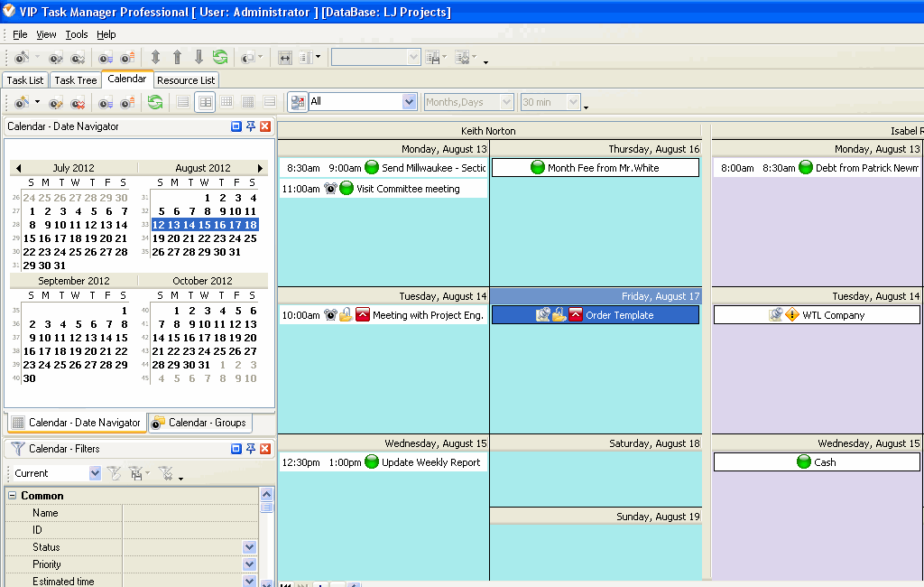Click the delete task icon in calendar toolbar
Image resolution: width=924 pixels, height=587 pixels.
tap(78, 102)
